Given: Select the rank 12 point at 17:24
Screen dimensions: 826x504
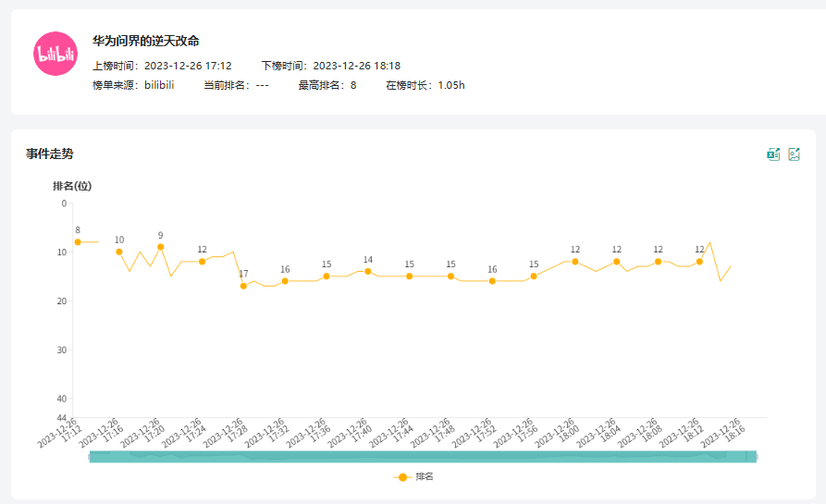Looking at the screenshot, I should [x=203, y=262].
